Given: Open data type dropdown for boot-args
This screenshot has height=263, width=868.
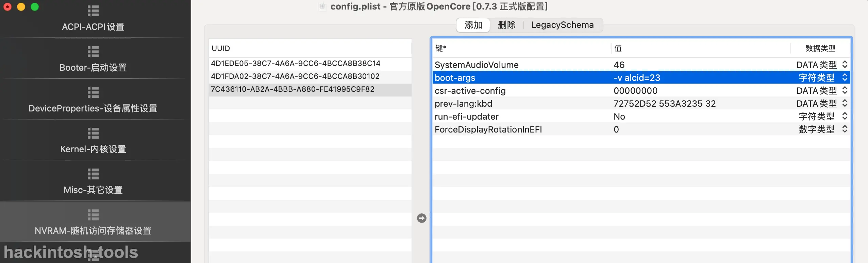Looking at the screenshot, I should pyautogui.click(x=845, y=77).
